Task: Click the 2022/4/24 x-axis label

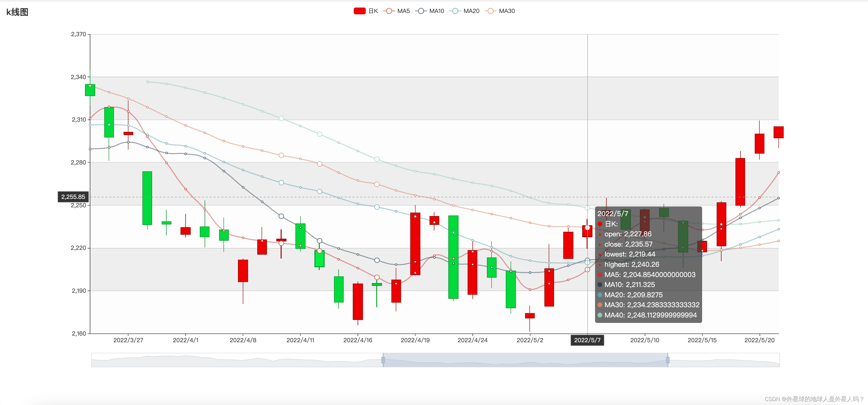Action: click(472, 340)
